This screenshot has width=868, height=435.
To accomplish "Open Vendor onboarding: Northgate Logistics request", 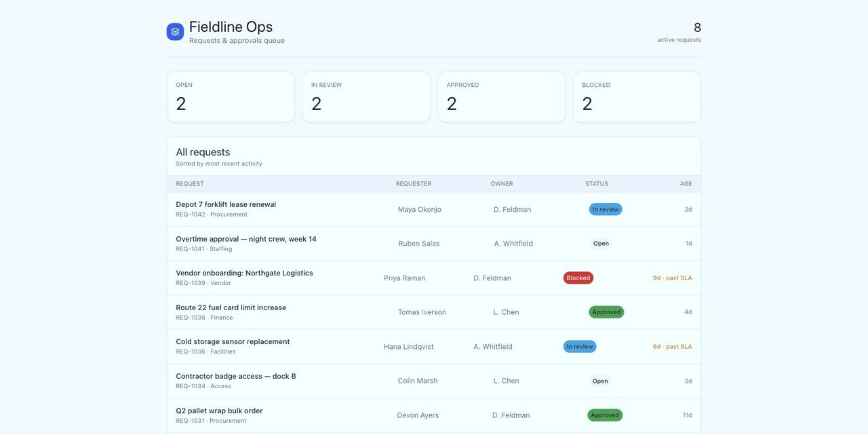I will [434, 278].
